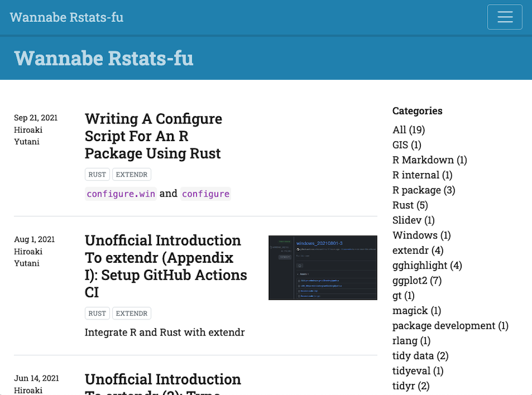Viewport: 532px width, 395px height.
Task: Open the Wannabe Rstats-fu page header title
Action: [x=104, y=58]
